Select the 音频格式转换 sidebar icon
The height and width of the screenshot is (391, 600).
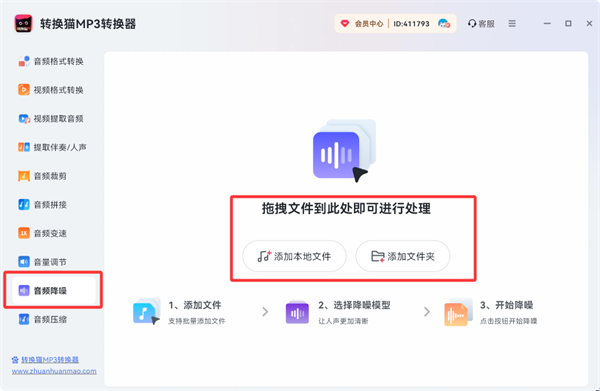24,61
